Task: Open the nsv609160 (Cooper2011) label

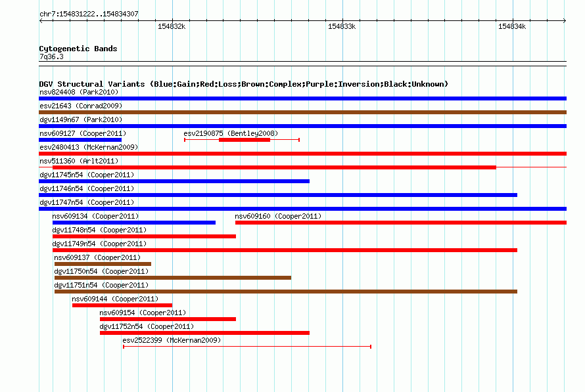Action: 278,216
